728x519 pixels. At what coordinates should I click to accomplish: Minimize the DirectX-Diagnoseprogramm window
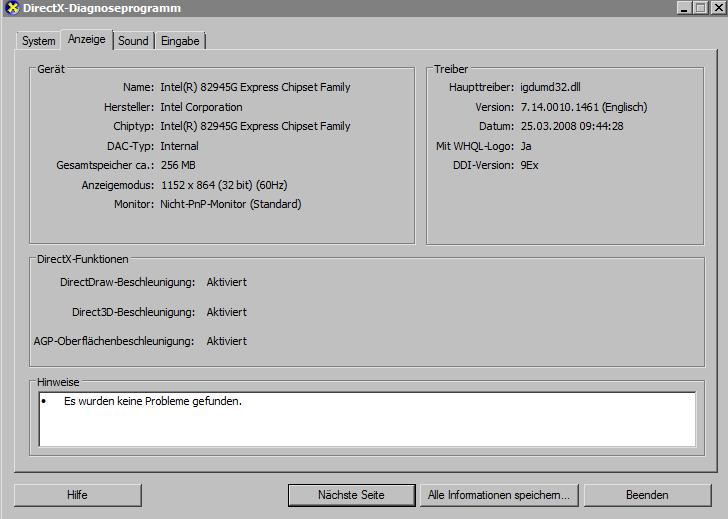coord(684,8)
